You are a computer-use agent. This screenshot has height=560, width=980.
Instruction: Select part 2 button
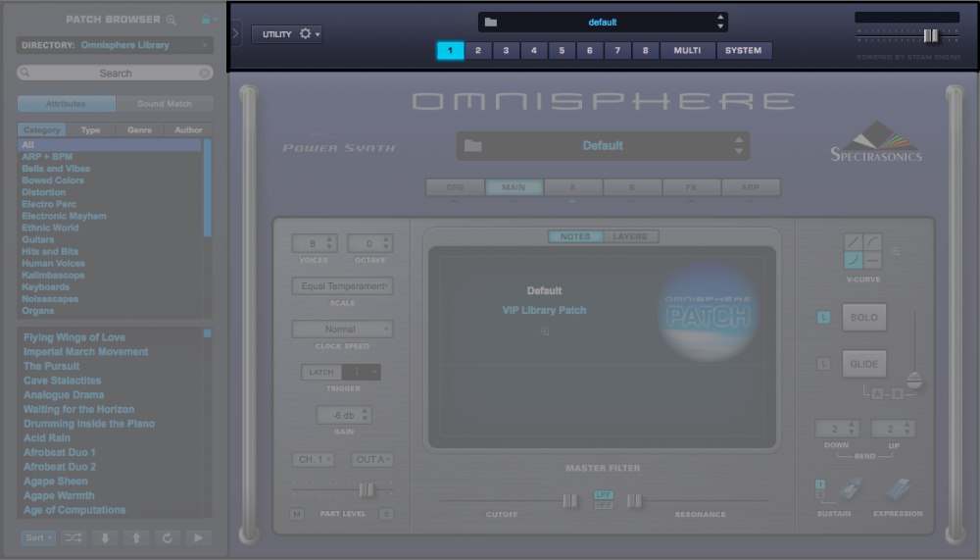[478, 51]
